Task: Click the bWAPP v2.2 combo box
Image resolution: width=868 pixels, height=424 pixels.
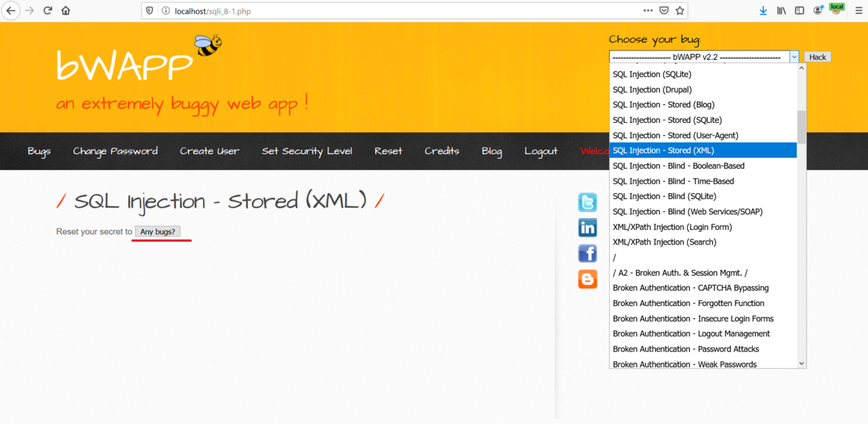Action: 704,56
